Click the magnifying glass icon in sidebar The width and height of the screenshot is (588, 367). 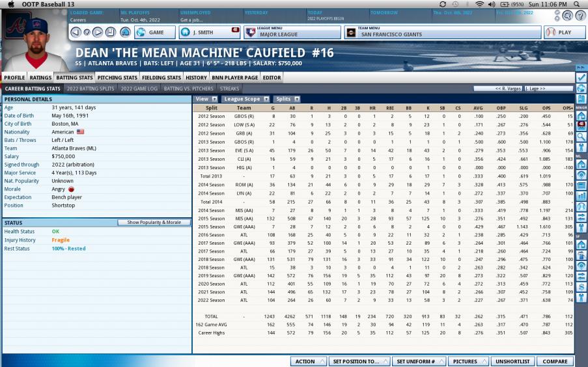coord(581,137)
